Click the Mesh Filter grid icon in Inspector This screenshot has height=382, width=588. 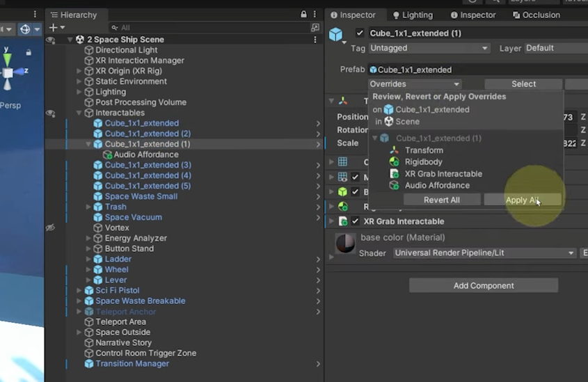[343, 162]
